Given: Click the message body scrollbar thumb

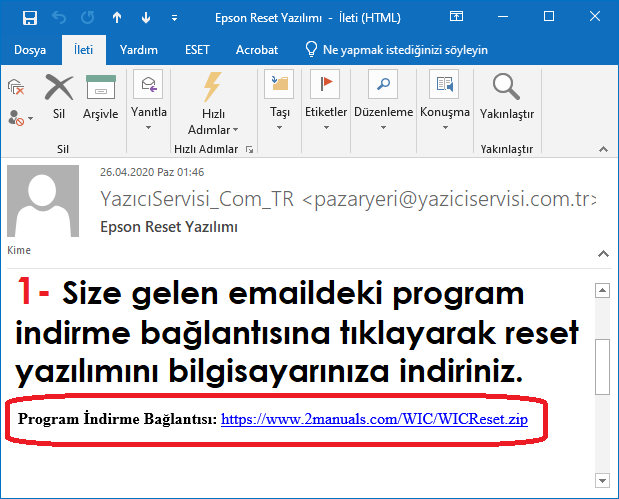Looking at the screenshot, I should click(602, 367).
